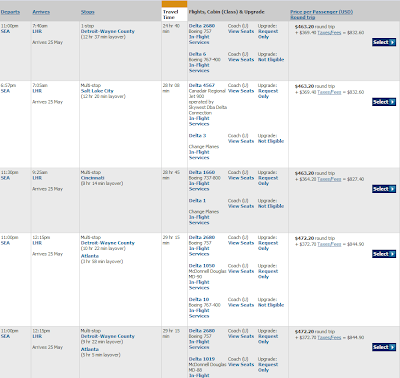Open Delta 1660 flight link
Screen dimensions: 400x378
[202, 172]
